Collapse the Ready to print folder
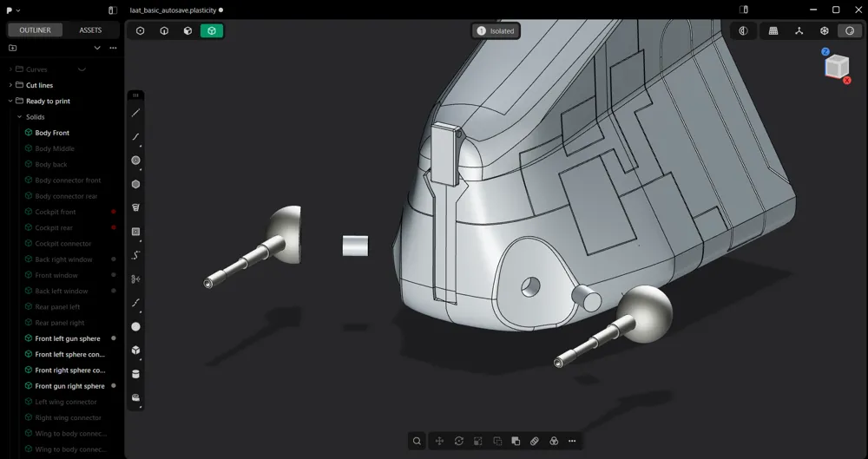The width and height of the screenshot is (868, 459). coord(10,101)
